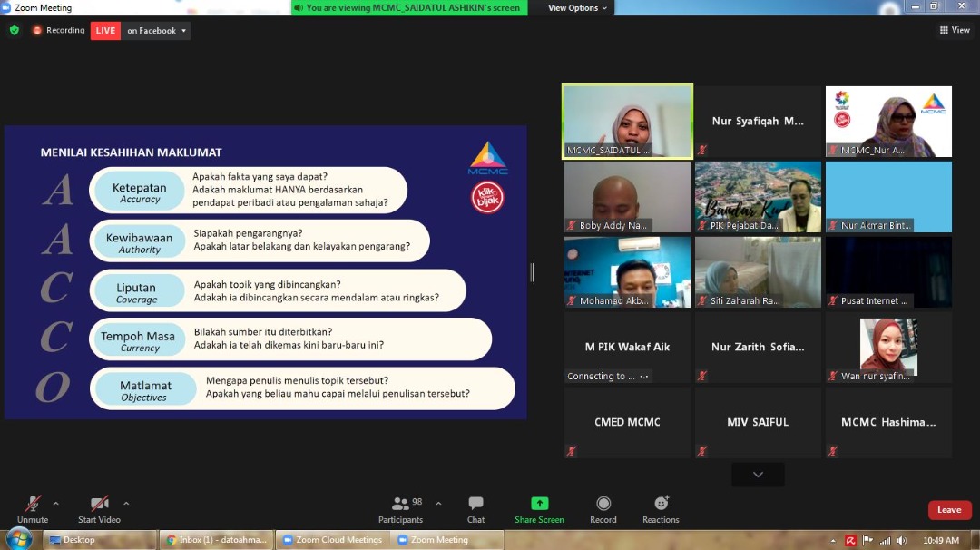This screenshot has height=550, width=980.
Task: Select MCMC_SAIDATUL speaker video thumbnail
Action: point(627,122)
